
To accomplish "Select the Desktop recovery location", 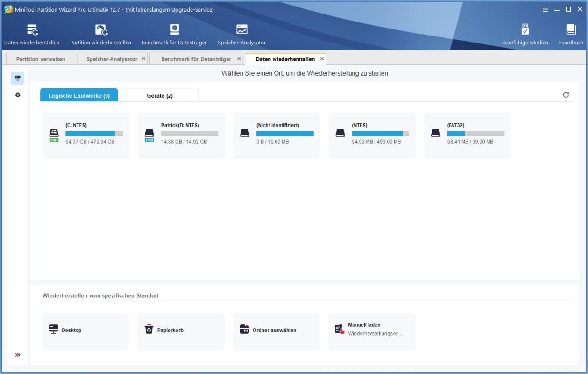I will [85, 331].
